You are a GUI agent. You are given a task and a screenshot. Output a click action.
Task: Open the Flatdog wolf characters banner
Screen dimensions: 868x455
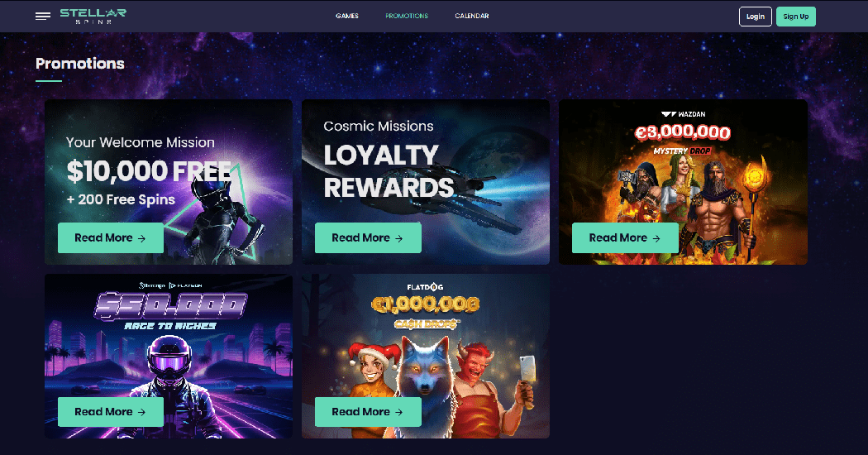tap(426, 355)
